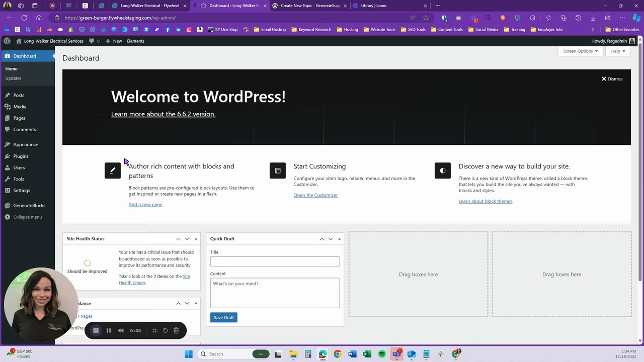Reload the page with refresh button
Viewport: 644px width, 362px height.
click(x=24, y=18)
